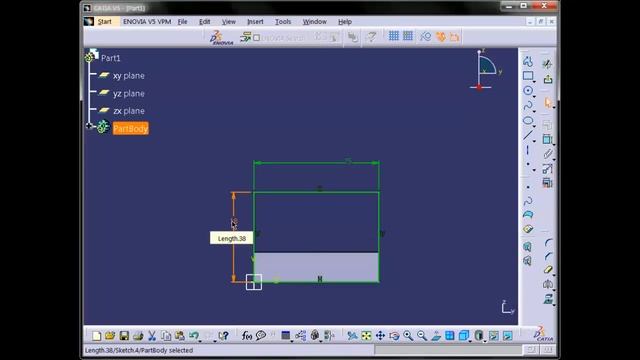Expand the Spline tool flyout arrow
Image resolution: width=640 pixels, height=360 pixels.
[x=534, y=111]
